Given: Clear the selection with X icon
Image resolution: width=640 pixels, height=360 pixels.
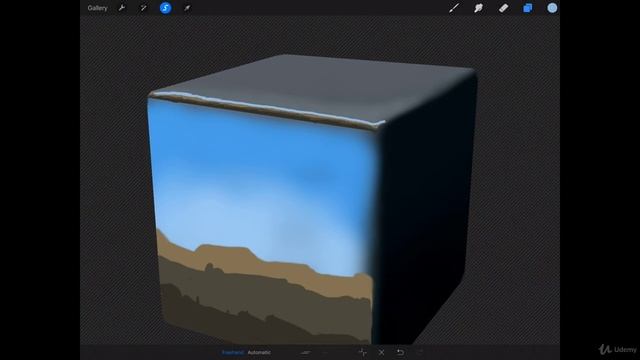Looking at the screenshot, I should (381, 352).
